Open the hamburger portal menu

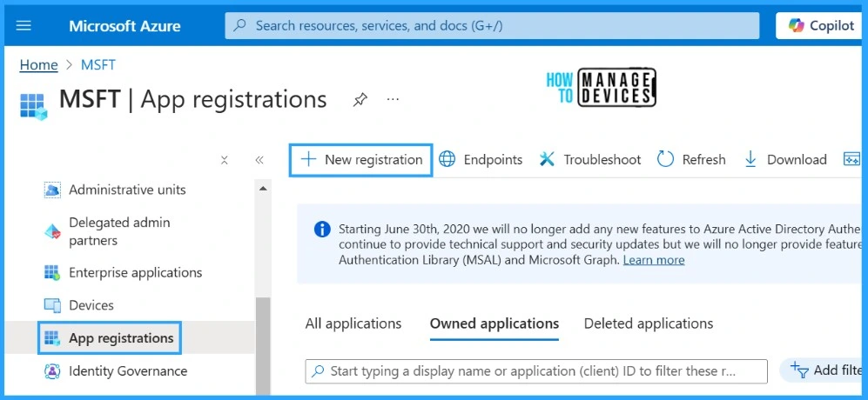[24, 26]
